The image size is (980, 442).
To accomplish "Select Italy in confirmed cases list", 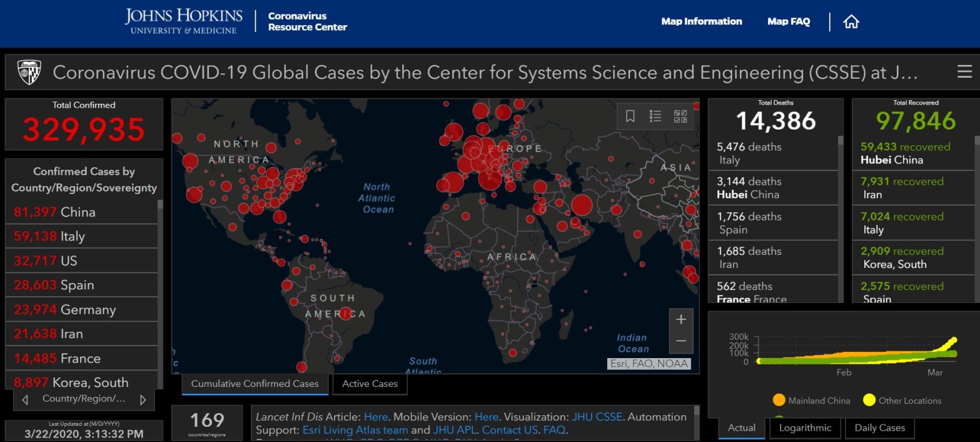I will pyautogui.click(x=72, y=237).
